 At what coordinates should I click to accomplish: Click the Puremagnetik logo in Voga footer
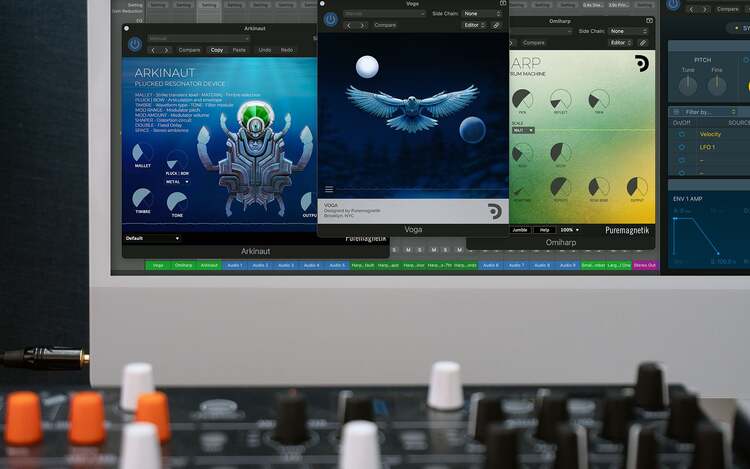pos(495,211)
